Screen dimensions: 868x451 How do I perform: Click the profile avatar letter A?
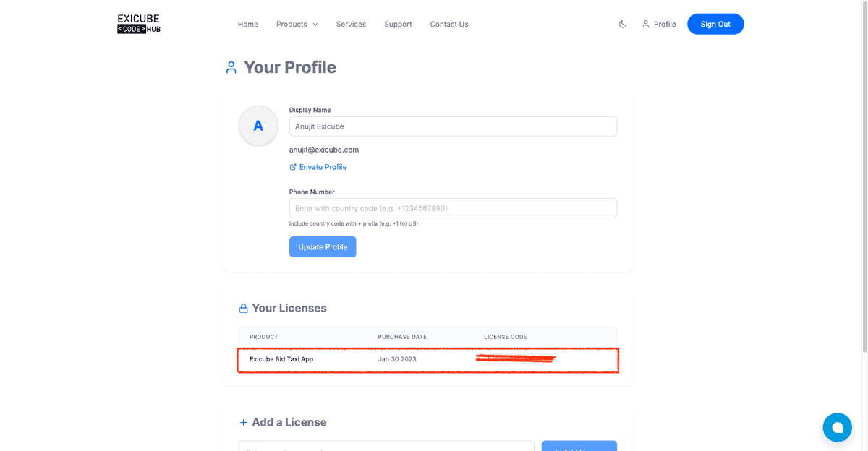[x=258, y=126]
